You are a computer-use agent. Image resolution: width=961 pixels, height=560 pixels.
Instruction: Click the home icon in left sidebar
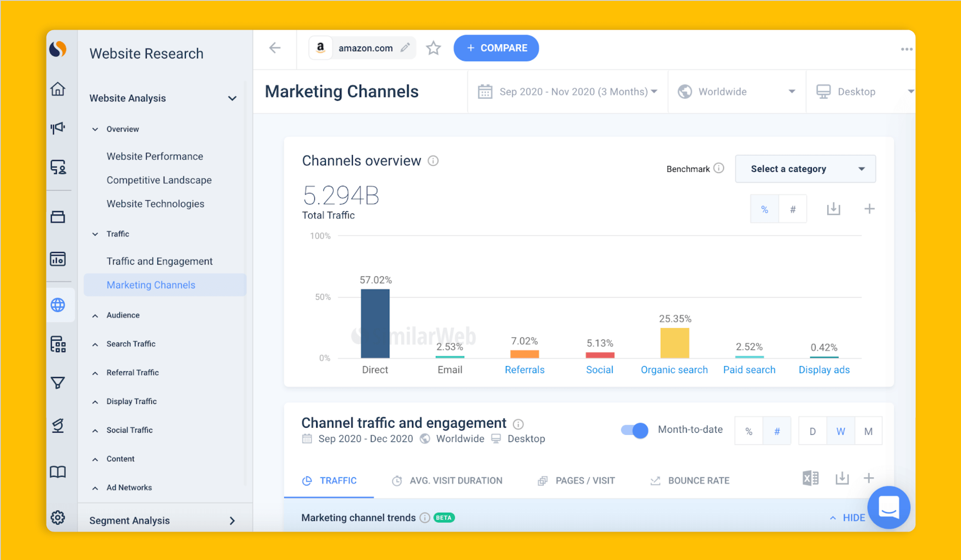(58, 89)
